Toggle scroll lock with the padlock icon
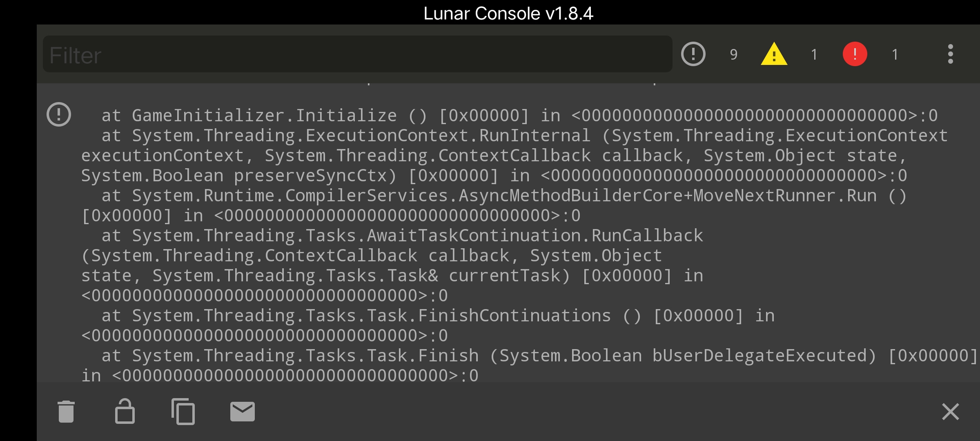 click(125, 411)
